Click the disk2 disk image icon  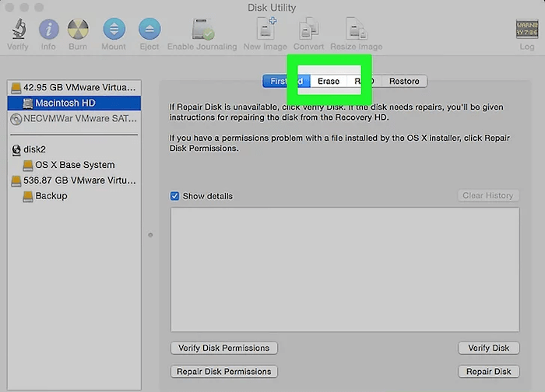pos(16,149)
